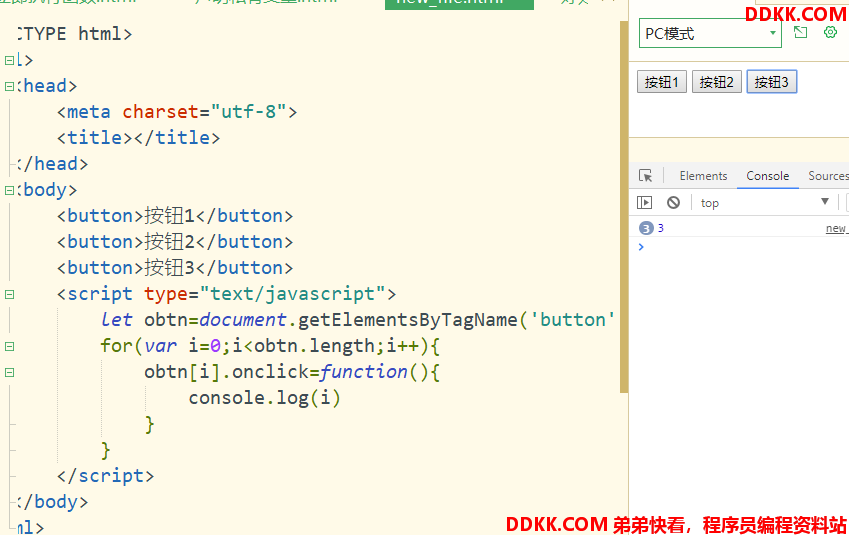
Task: Click the 按钮3 button in preview
Action: click(x=772, y=82)
